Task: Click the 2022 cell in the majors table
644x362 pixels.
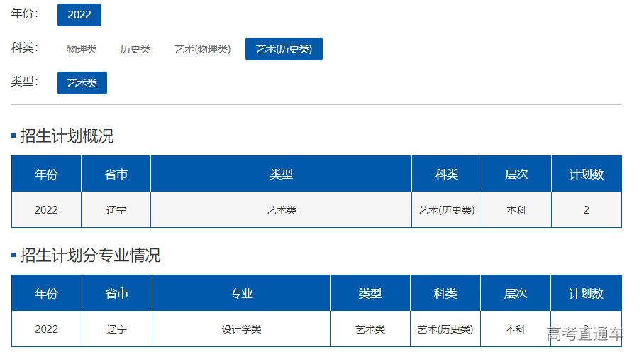Action: 47,329
